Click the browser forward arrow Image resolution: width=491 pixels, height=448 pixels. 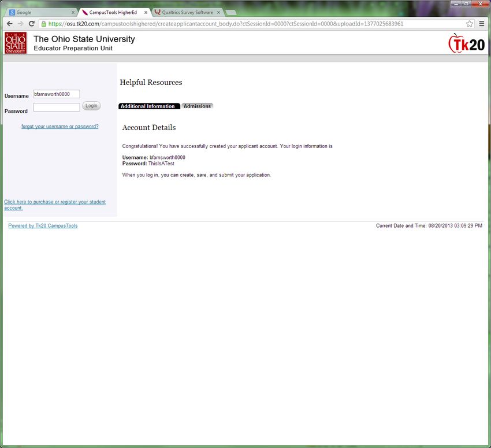click(21, 24)
